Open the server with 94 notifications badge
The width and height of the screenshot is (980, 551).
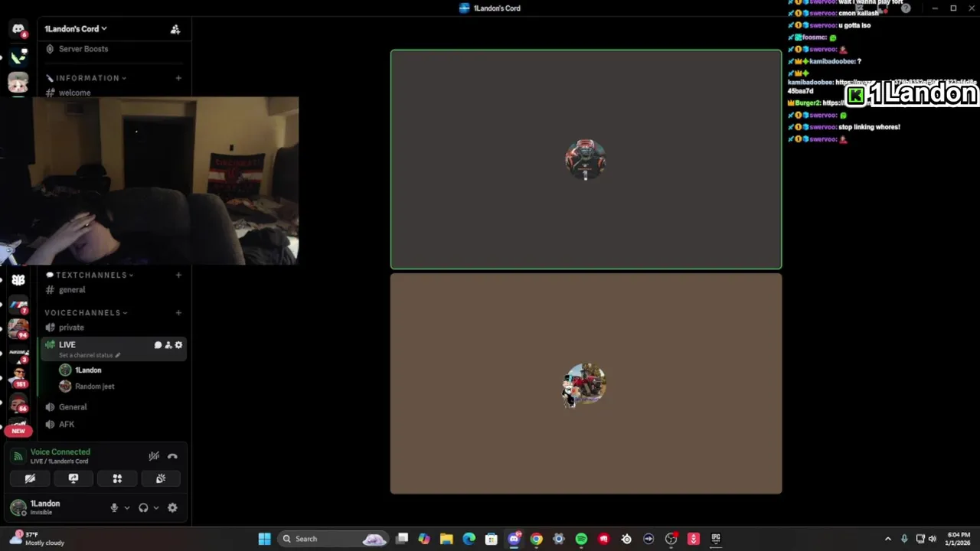coord(18,328)
